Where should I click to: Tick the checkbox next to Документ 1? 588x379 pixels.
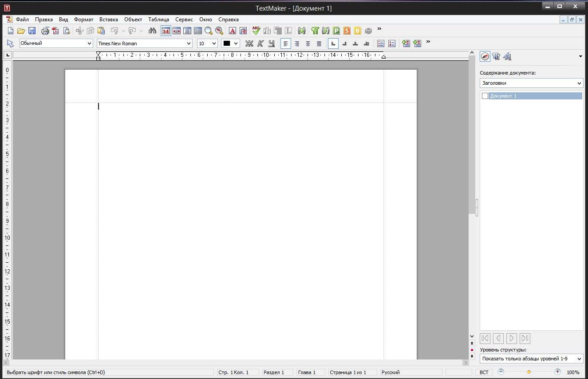485,96
